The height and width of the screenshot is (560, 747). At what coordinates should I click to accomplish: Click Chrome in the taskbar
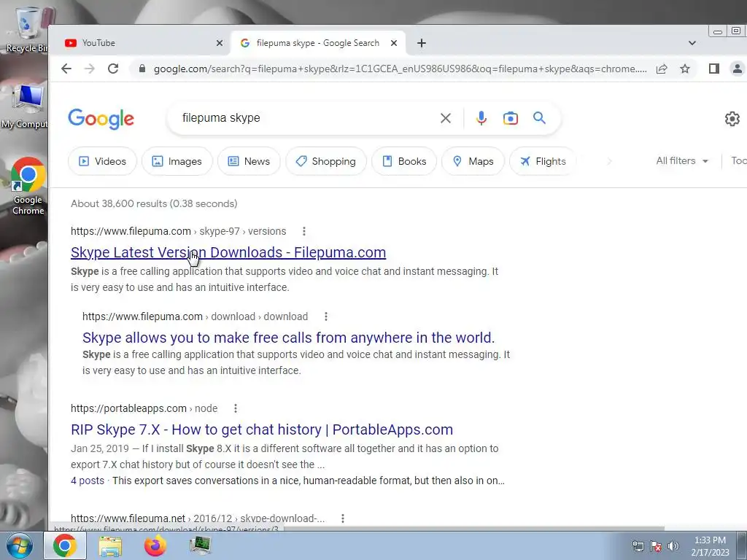(x=65, y=545)
